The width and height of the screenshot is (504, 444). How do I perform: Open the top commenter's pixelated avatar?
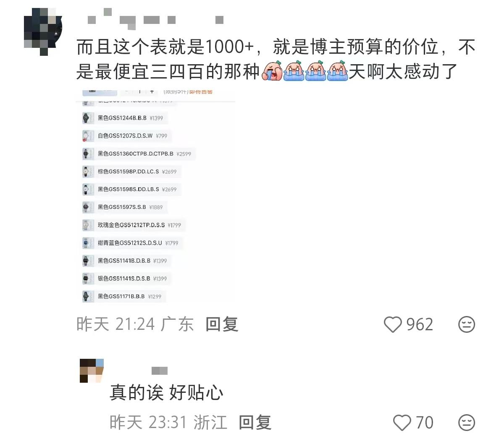(43, 31)
